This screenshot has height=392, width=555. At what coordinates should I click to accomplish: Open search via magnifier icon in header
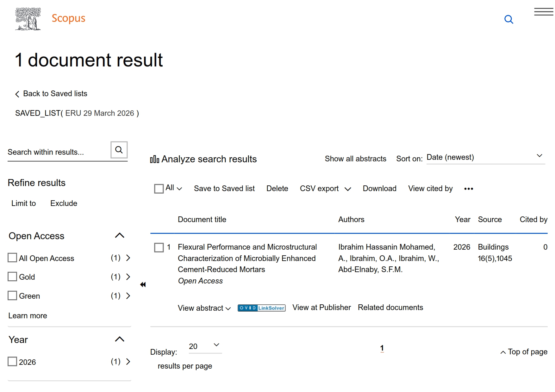point(508,20)
